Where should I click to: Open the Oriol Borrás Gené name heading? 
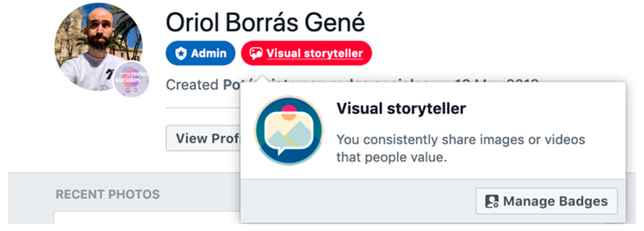265,23
